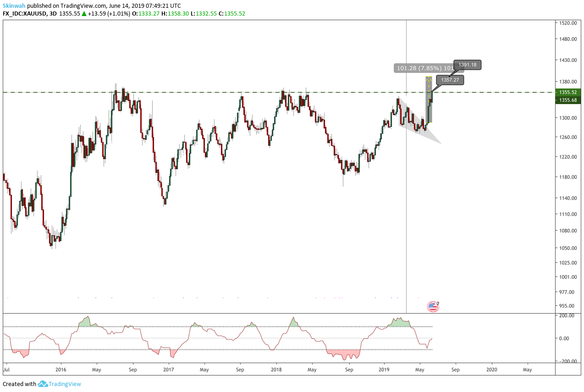Click the green up-arrow price change icon
The image size is (584, 392).
click(x=84, y=14)
